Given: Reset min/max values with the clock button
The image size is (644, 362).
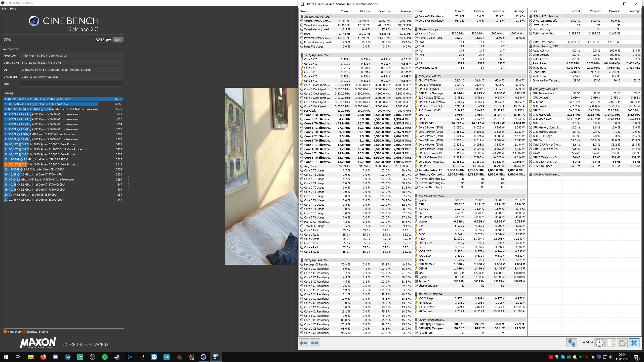Looking at the screenshot, I should pyautogui.click(x=599, y=343).
